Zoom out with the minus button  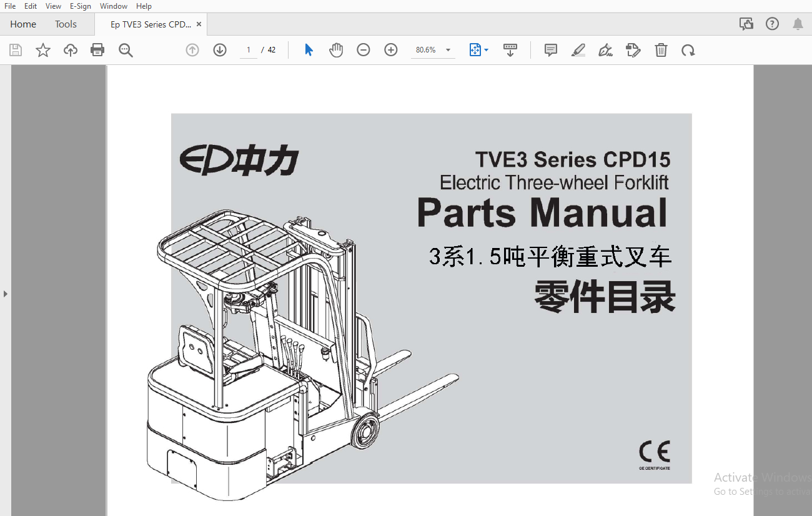(364, 50)
